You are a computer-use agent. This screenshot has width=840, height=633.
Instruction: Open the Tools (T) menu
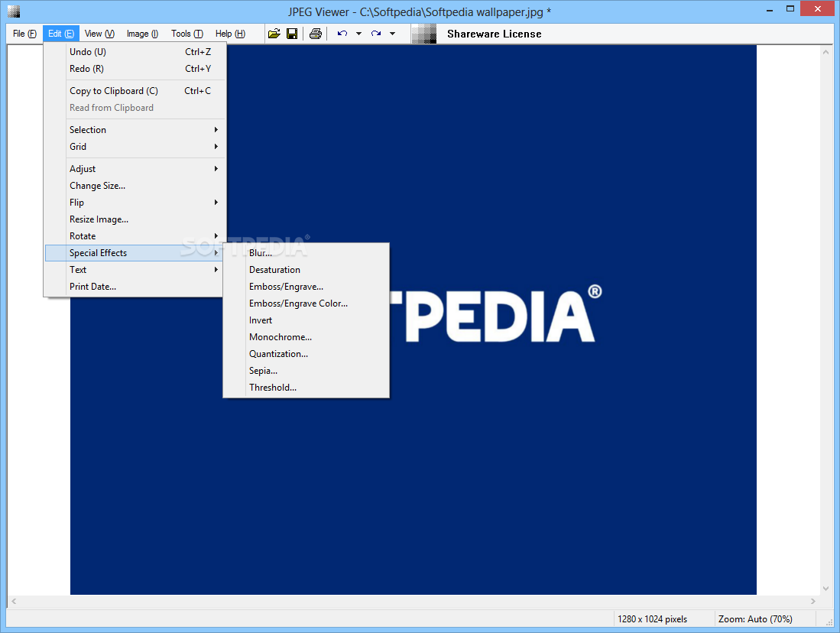187,34
